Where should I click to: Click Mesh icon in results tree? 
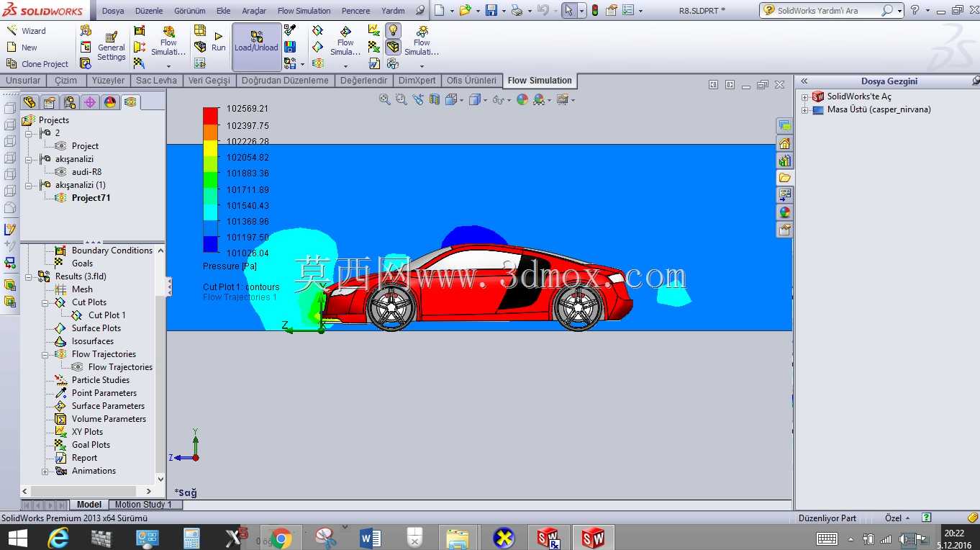(x=60, y=289)
